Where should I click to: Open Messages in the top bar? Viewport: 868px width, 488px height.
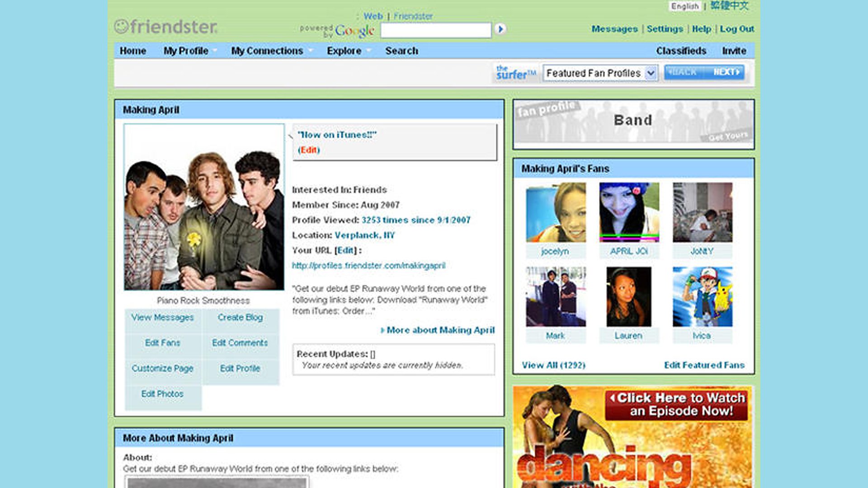click(614, 29)
